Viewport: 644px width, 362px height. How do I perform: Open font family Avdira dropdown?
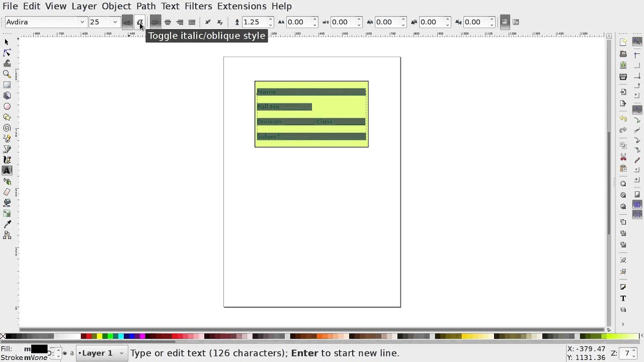82,22
